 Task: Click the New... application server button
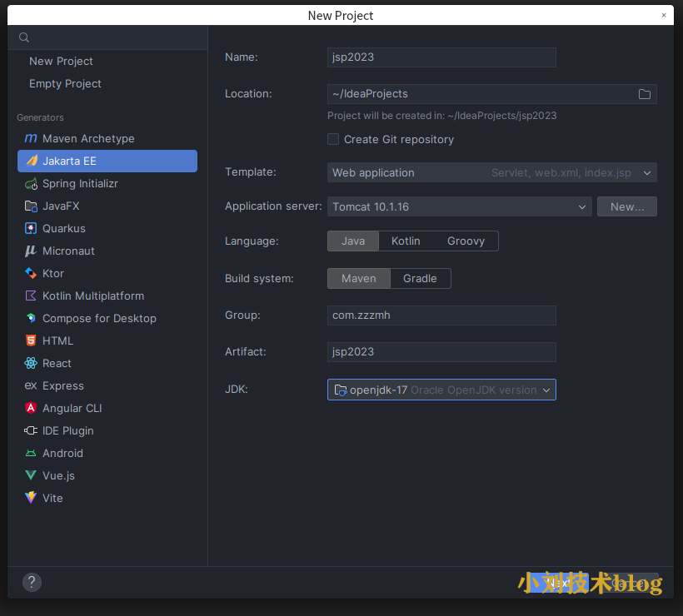tap(626, 206)
